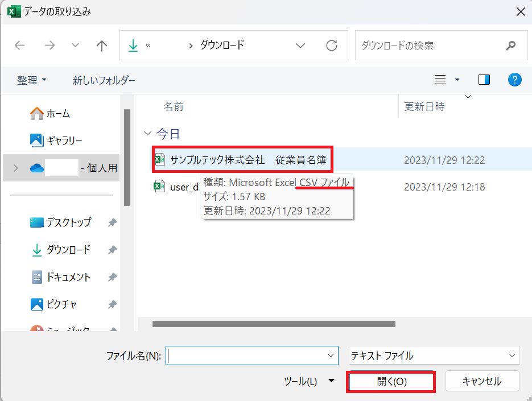This screenshot has width=532, height=401.
Task: Open the view options dropdown arrow
Action: pyautogui.click(x=457, y=80)
